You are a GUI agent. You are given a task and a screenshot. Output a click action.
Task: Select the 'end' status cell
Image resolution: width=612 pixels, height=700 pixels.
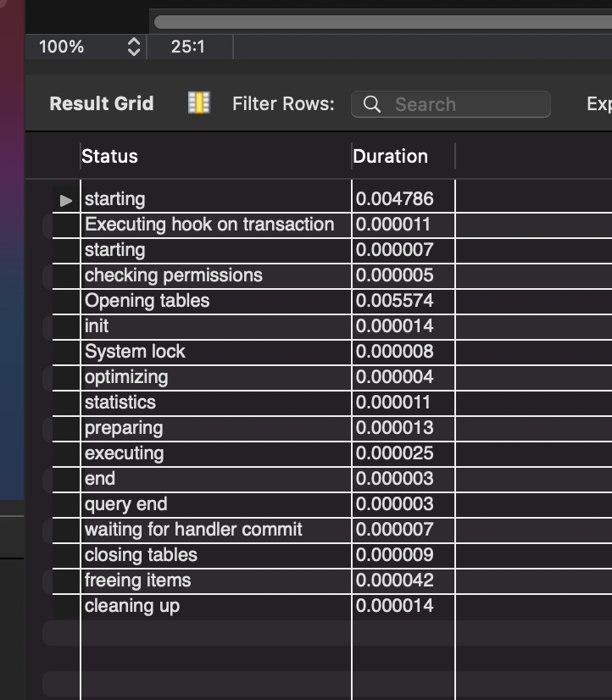click(216, 479)
